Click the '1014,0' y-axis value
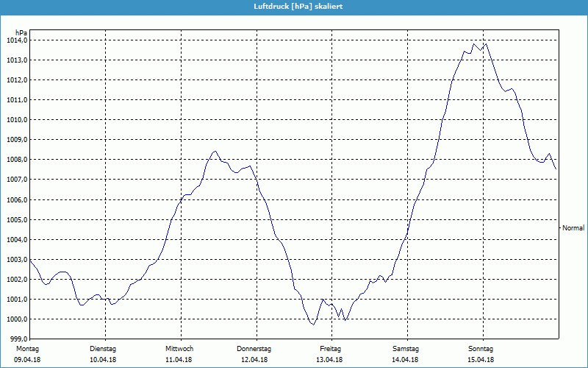 16,40
